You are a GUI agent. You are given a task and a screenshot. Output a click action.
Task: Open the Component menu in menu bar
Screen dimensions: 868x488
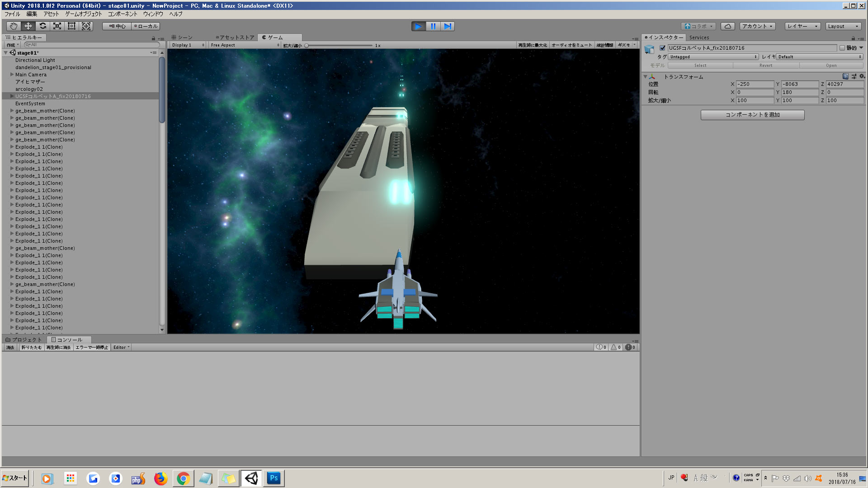coord(122,14)
